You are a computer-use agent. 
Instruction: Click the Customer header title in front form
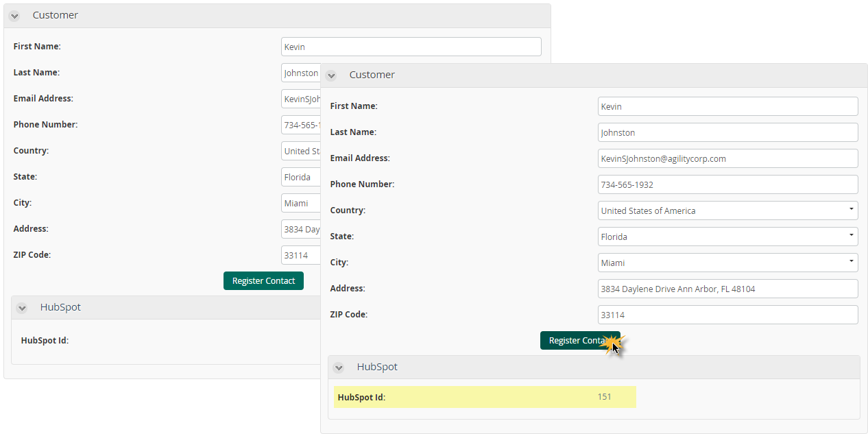tap(372, 75)
